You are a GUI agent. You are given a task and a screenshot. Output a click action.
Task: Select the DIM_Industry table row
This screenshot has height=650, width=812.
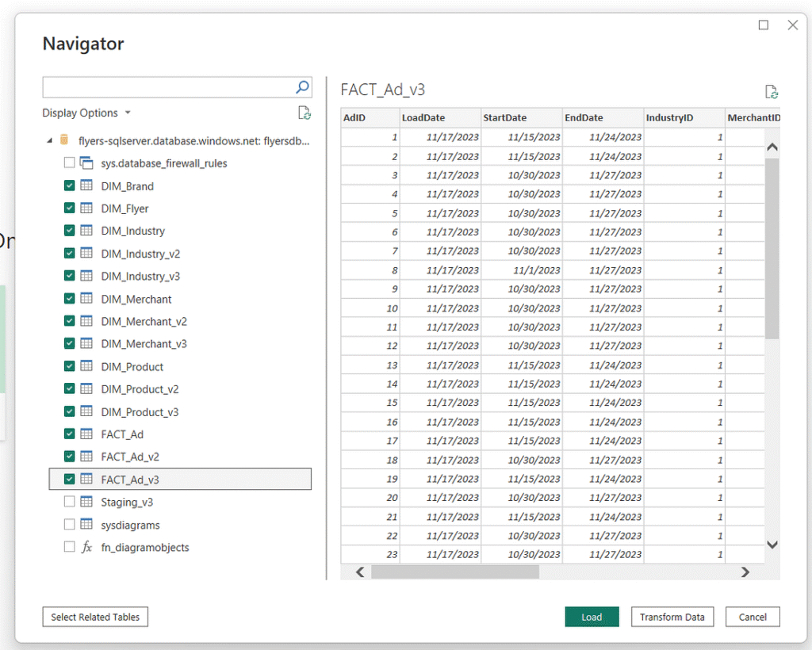coord(180,231)
